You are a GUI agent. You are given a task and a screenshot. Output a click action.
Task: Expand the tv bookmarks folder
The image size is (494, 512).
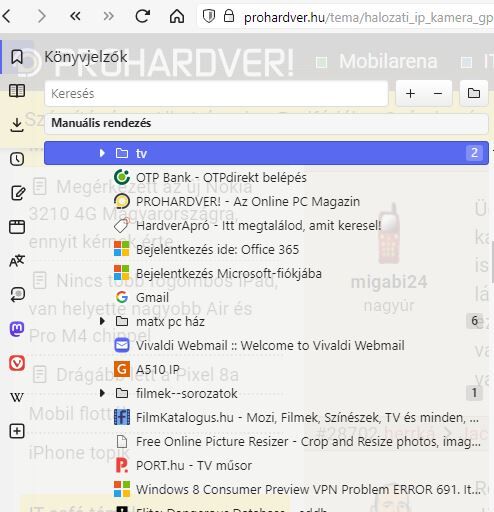102,153
